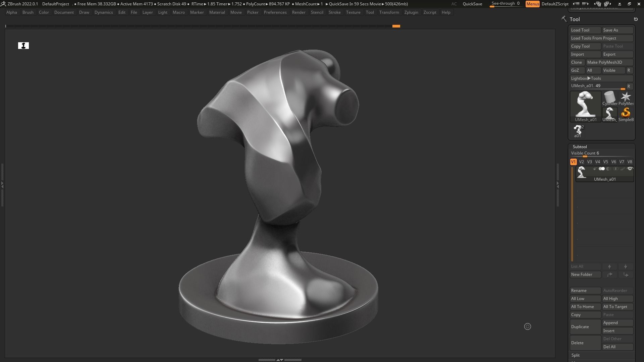Click the second folder arrow icon at far right
The width and height of the screenshot is (644, 362).
pyautogui.click(x=626, y=275)
